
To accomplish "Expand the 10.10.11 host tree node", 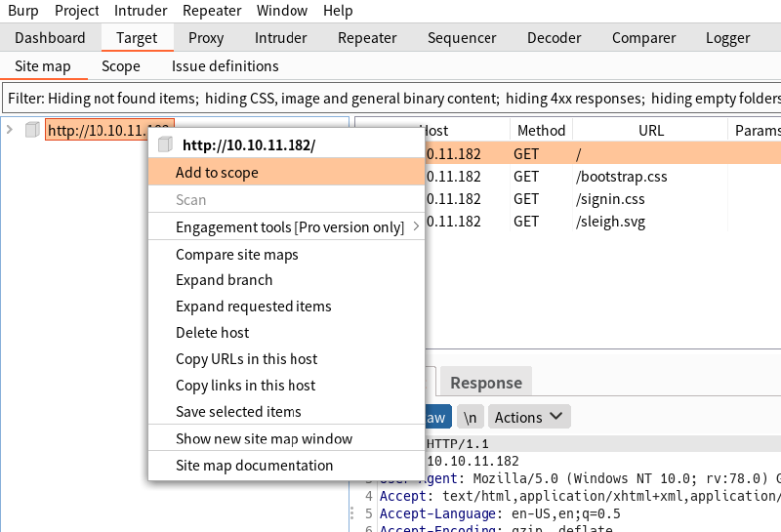I will pyautogui.click(x=10, y=130).
